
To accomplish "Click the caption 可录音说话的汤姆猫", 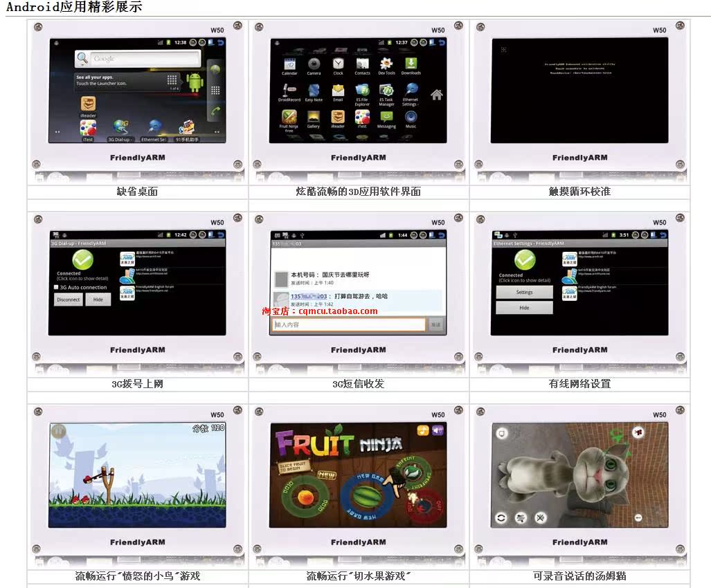I will (579, 576).
